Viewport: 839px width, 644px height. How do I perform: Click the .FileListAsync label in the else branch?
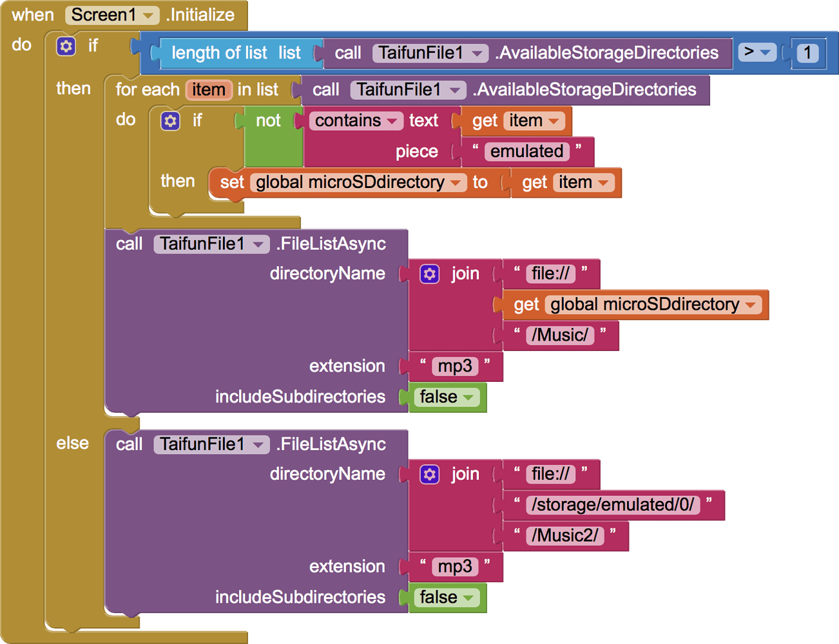[x=331, y=444]
